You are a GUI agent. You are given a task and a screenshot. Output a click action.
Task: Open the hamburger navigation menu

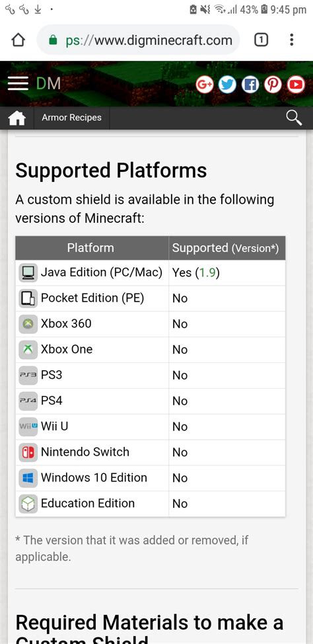click(18, 83)
